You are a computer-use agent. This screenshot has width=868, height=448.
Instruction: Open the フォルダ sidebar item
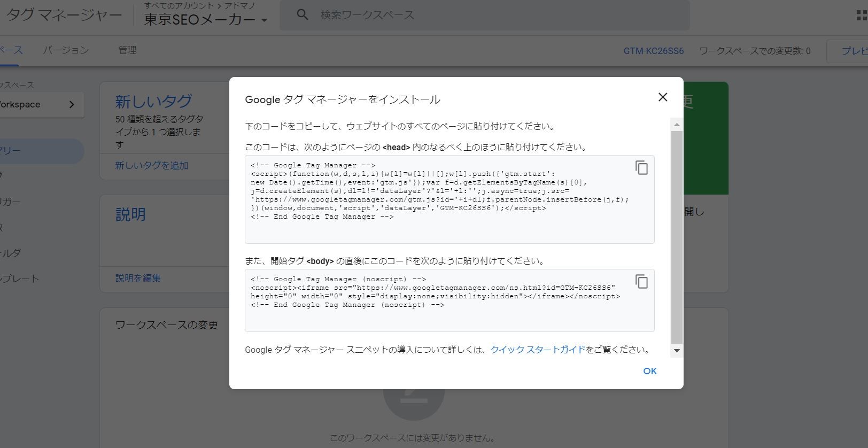[x=11, y=253]
